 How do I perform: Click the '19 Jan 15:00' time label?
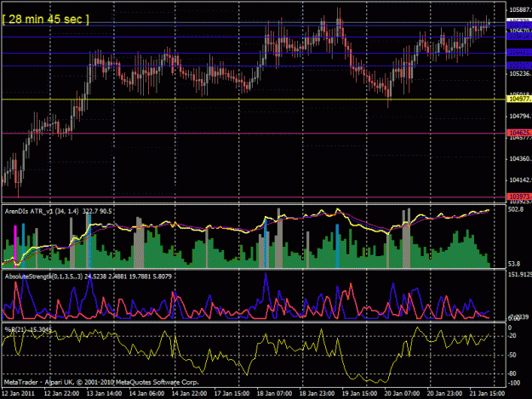tap(359, 394)
